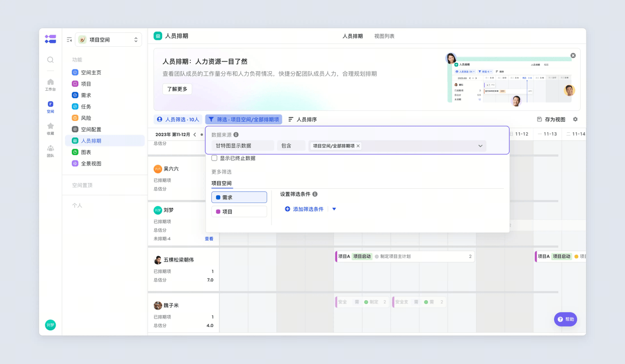Click the info icon beside 设置筛选条件
The image size is (625, 364).
point(315,194)
